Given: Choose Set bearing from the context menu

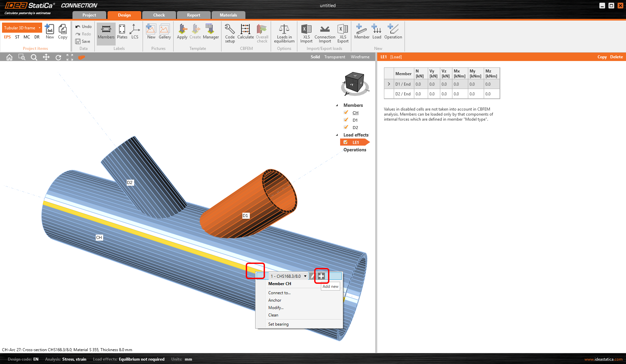Looking at the screenshot, I should 278,324.
